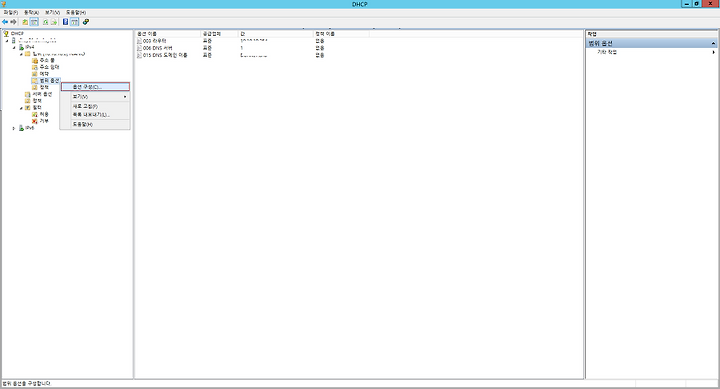Click the 예약 folder icon
The image size is (720, 389).
point(34,74)
